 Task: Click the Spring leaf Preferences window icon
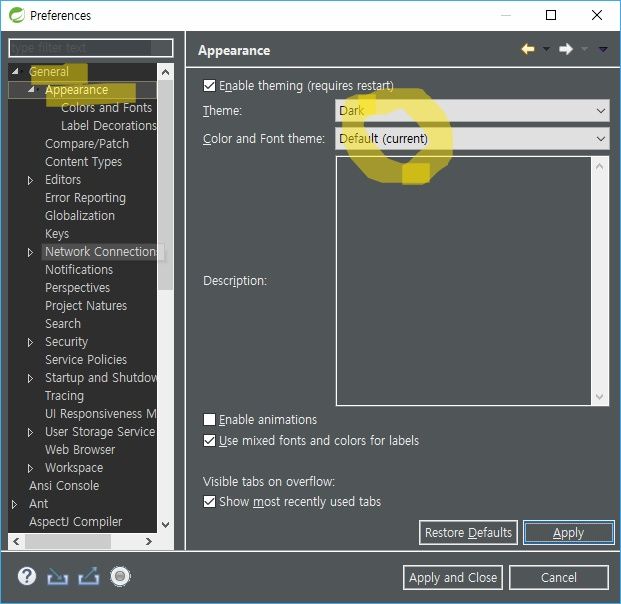pyautogui.click(x=17, y=15)
